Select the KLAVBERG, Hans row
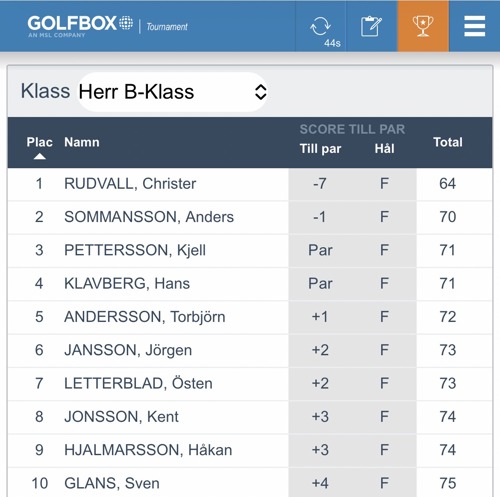The width and height of the screenshot is (500, 497). 250,284
